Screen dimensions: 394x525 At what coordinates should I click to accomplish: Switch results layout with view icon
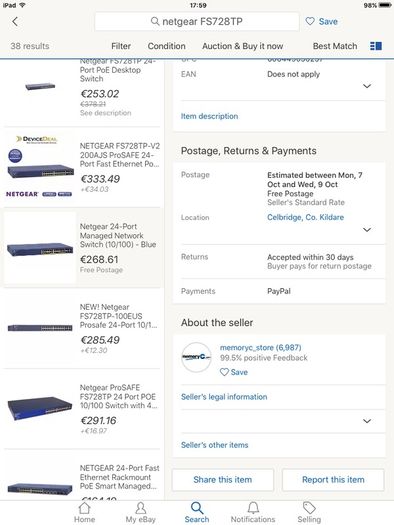pos(376,46)
